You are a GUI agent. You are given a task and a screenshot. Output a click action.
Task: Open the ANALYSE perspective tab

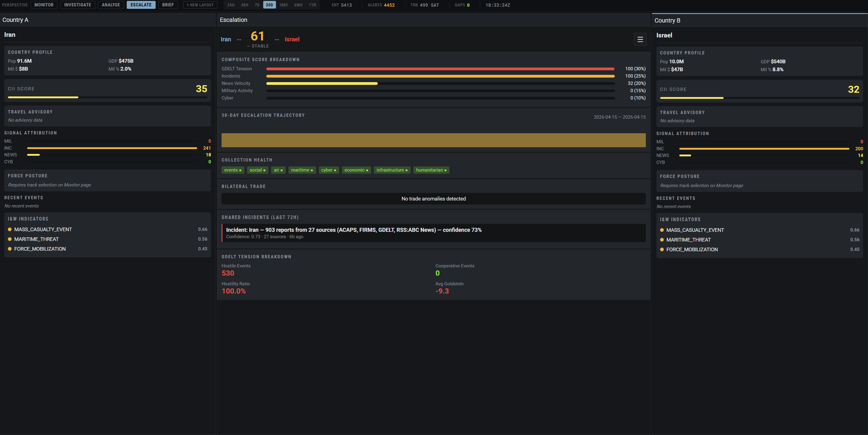click(x=111, y=5)
